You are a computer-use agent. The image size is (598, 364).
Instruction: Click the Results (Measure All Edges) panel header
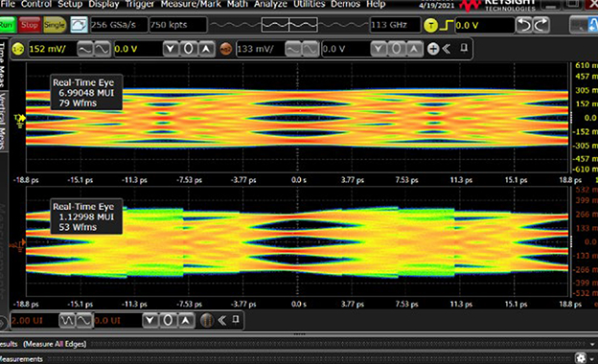[x=299, y=344]
